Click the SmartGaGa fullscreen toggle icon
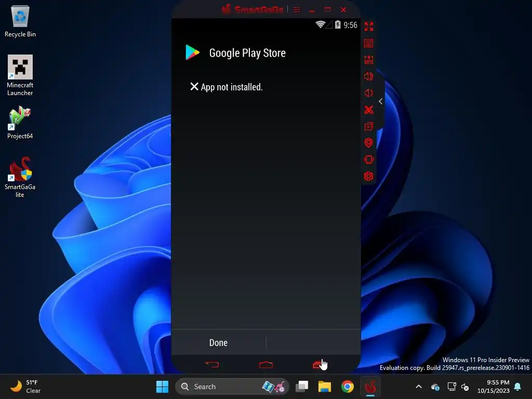Screen dimensions: 532x399 coord(368,26)
